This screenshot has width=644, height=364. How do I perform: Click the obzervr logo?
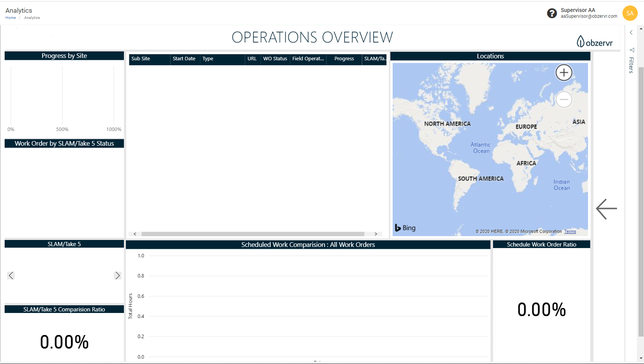pos(595,41)
